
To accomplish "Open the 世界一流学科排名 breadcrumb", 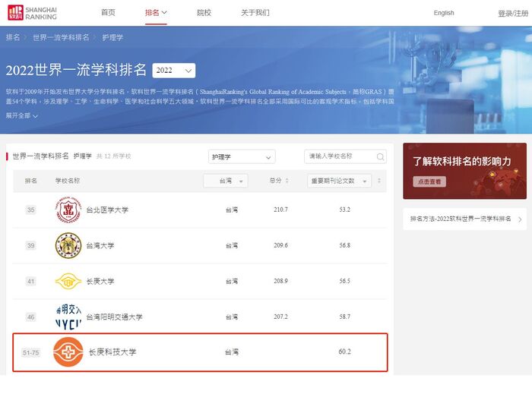I will [61, 37].
